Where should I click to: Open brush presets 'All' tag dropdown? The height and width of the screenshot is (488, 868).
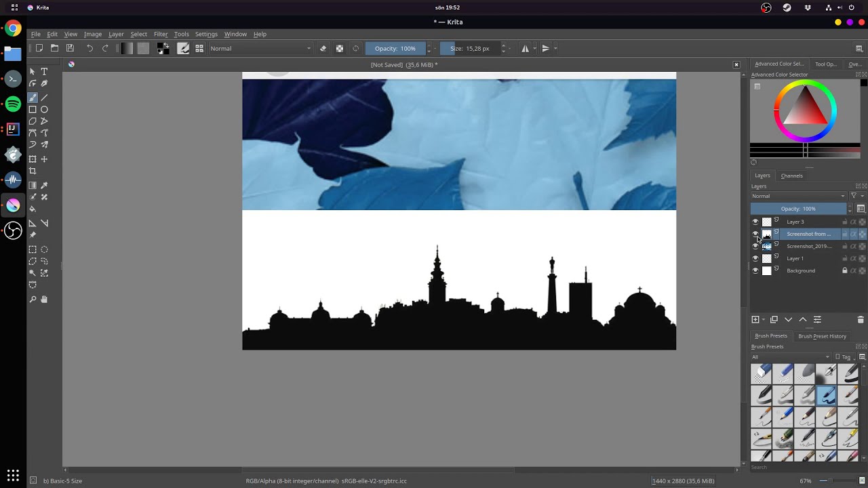point(791,357)
